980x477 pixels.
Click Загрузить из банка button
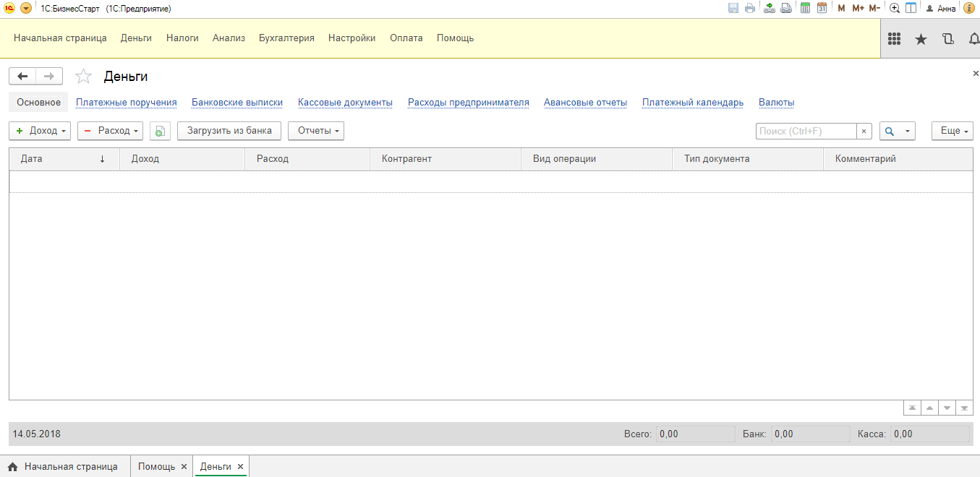click(229, 131)
